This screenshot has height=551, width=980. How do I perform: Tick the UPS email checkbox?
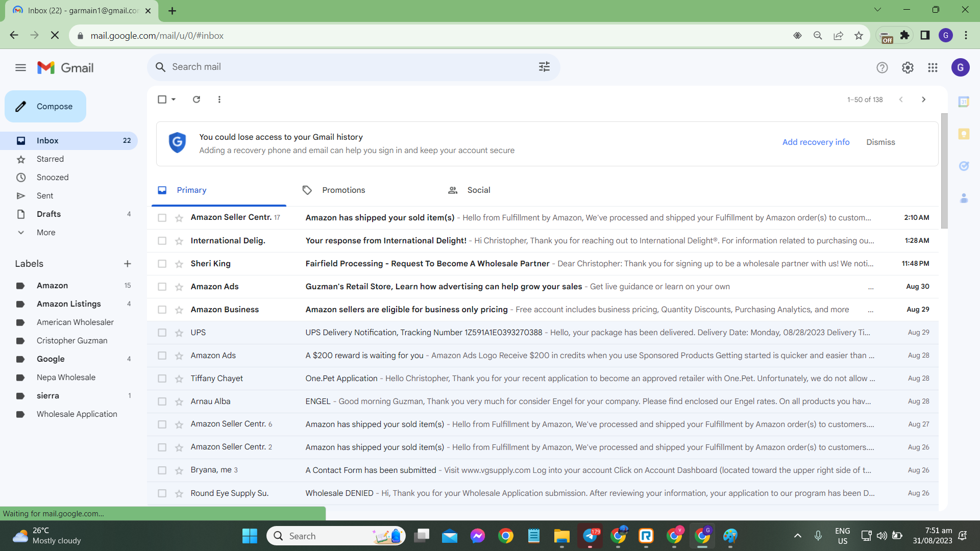click(162, 333)
